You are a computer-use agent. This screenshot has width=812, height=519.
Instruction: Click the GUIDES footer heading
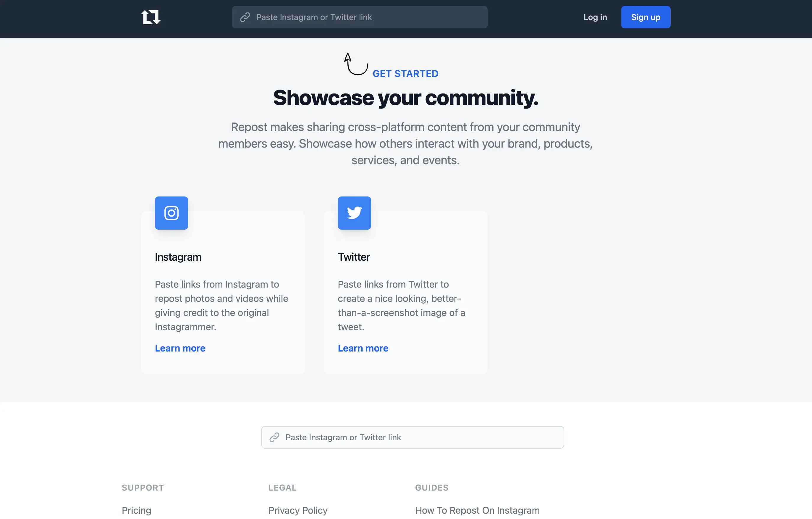click(432, 488)
